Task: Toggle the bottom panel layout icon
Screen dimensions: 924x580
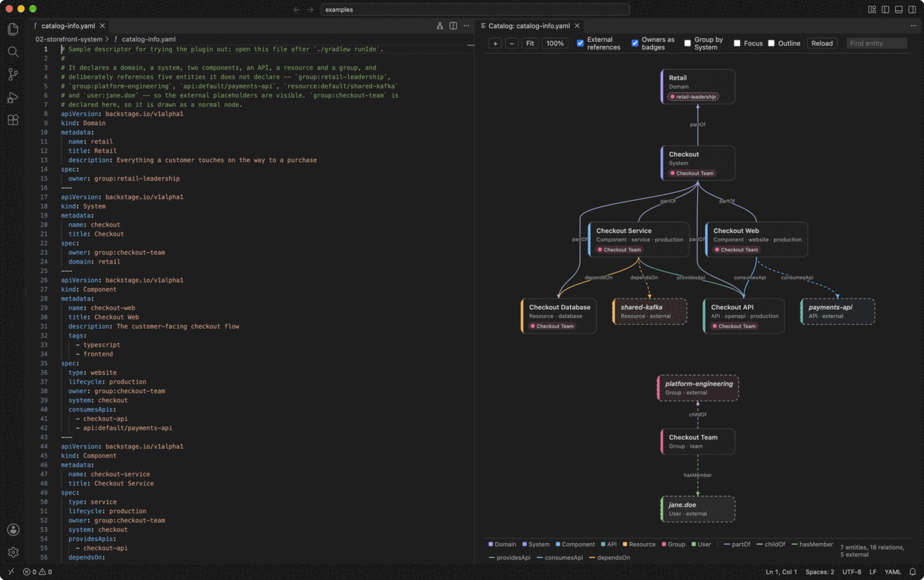Action: pyautogui.click(x=899, y=10)
